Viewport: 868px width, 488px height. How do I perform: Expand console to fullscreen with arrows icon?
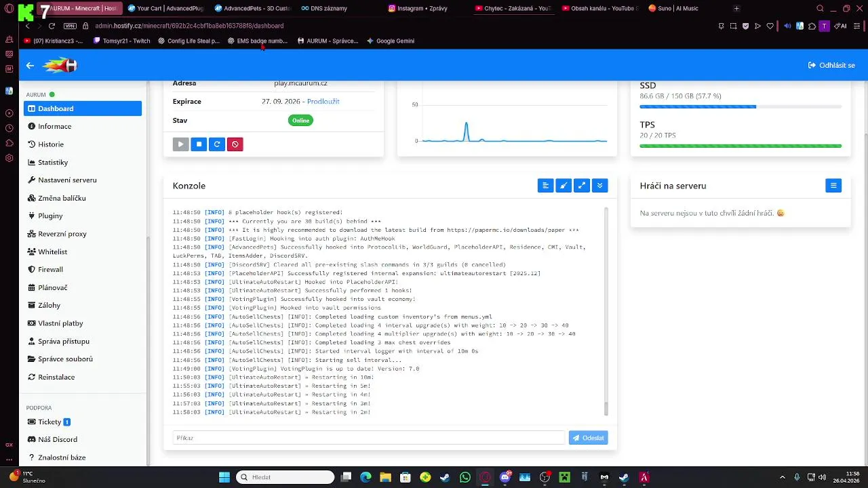(582, 186)
